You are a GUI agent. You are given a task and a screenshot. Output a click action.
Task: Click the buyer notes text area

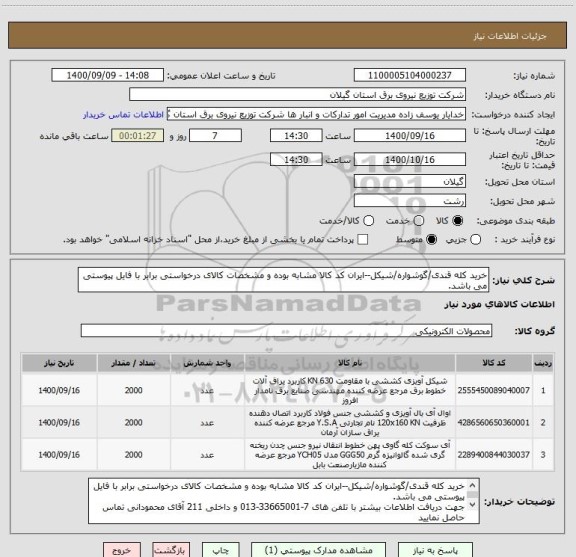(284, 501)
